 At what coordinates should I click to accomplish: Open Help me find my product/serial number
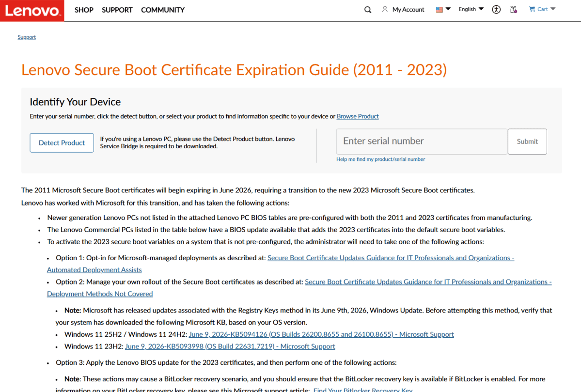pyautogui.click(x=380, y=159)
